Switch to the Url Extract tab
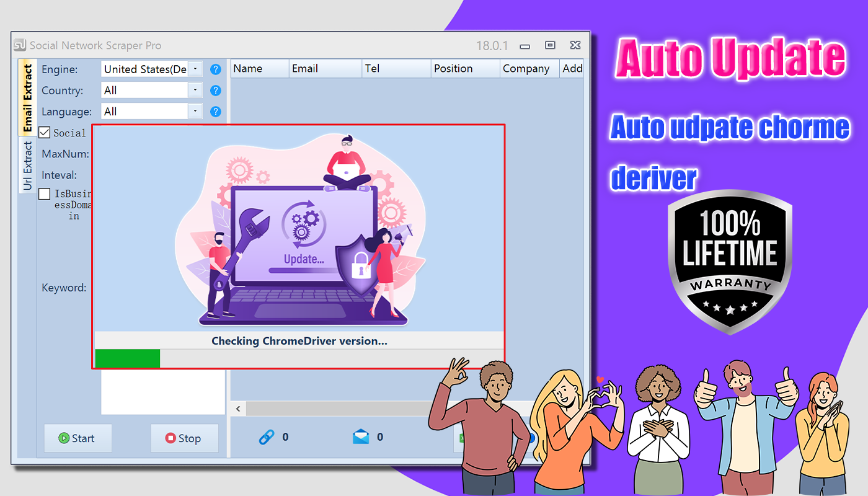The image size is (868, 496). coord(27,166)
